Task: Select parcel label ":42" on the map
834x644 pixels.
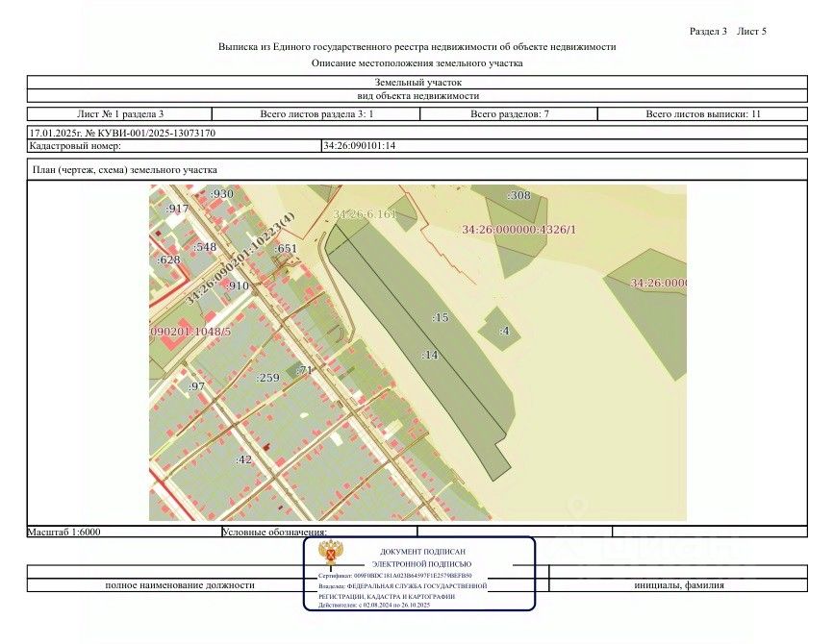Action: (x=243, y=459)
